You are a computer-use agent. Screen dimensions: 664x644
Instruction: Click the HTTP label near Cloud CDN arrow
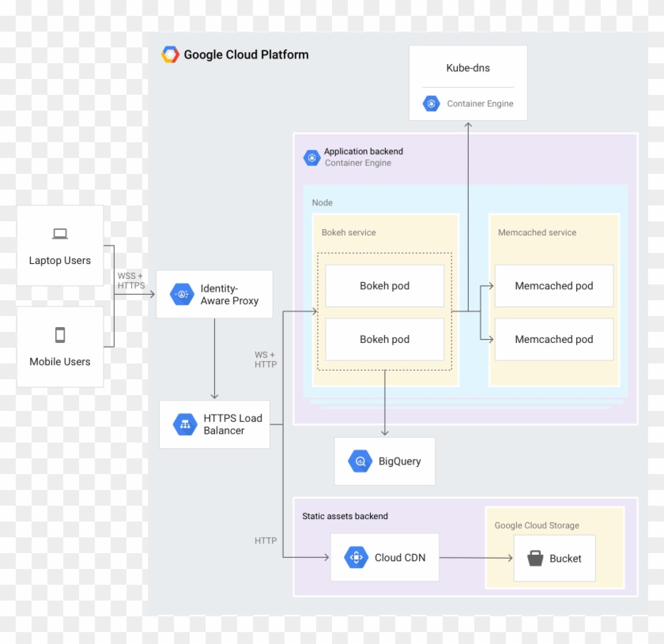coord(266,540)
